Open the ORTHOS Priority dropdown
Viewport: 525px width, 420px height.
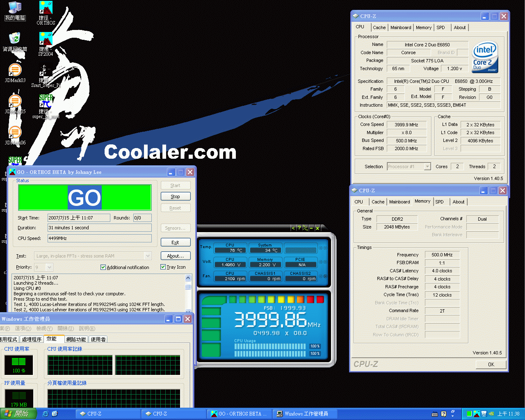pyautogui.click(x=49, y=267)
